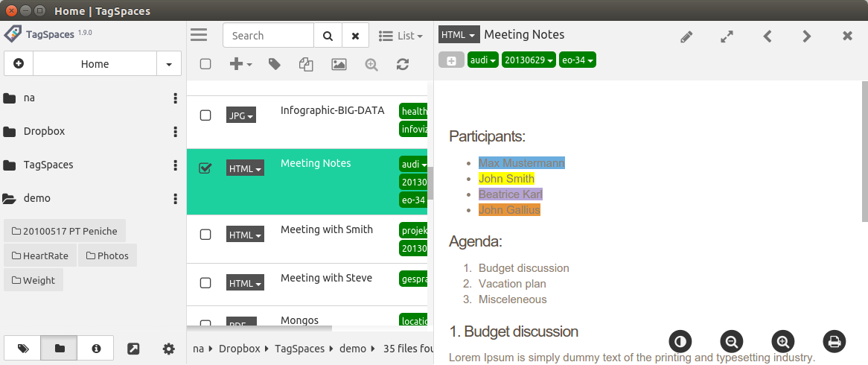Toggle select-all files checkbox
Viewport: 868px width, 365px height.
tap(205, 64)
